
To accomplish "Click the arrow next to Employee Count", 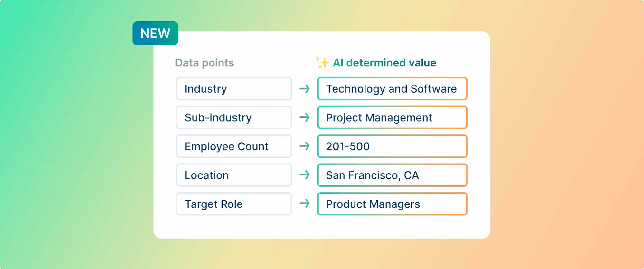I will (x=305, y=146).
